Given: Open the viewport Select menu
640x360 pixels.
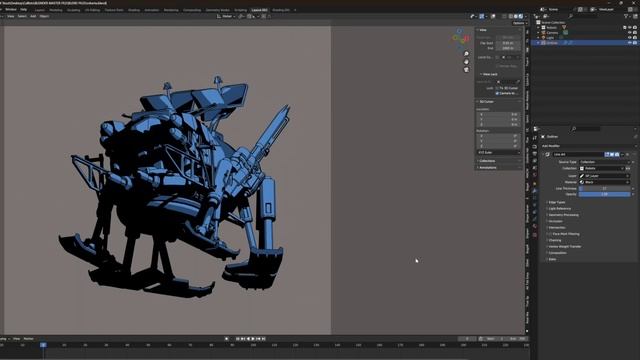Looking at the screenshot, I should coord(22,16).
